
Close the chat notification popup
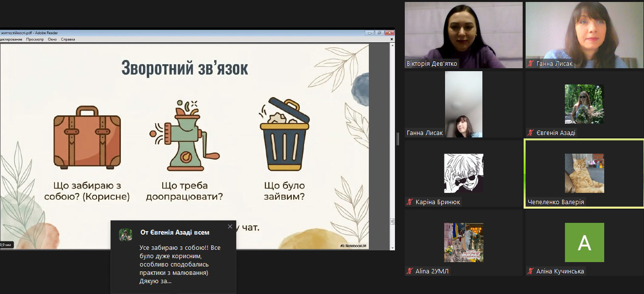click(x=230, y=227)
